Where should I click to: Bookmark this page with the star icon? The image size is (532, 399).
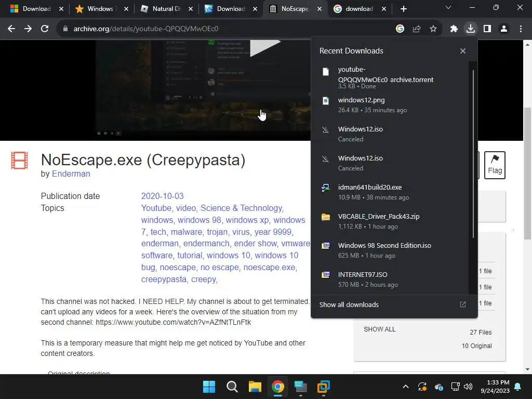[433, 29]
